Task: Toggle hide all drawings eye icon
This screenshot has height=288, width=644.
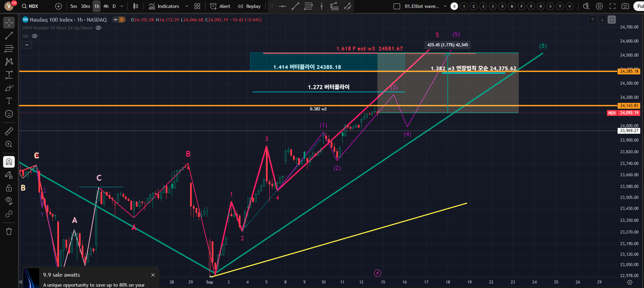Action: (9, 200)
